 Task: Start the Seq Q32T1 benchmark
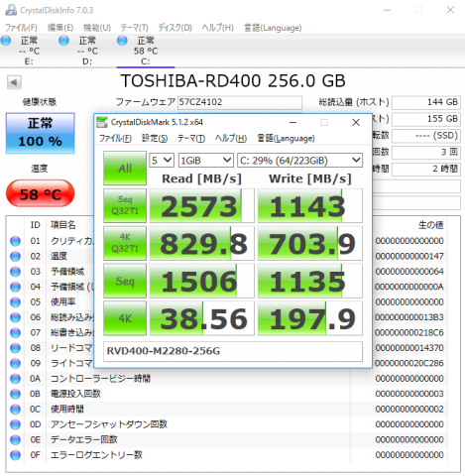(x=125, y=205)
